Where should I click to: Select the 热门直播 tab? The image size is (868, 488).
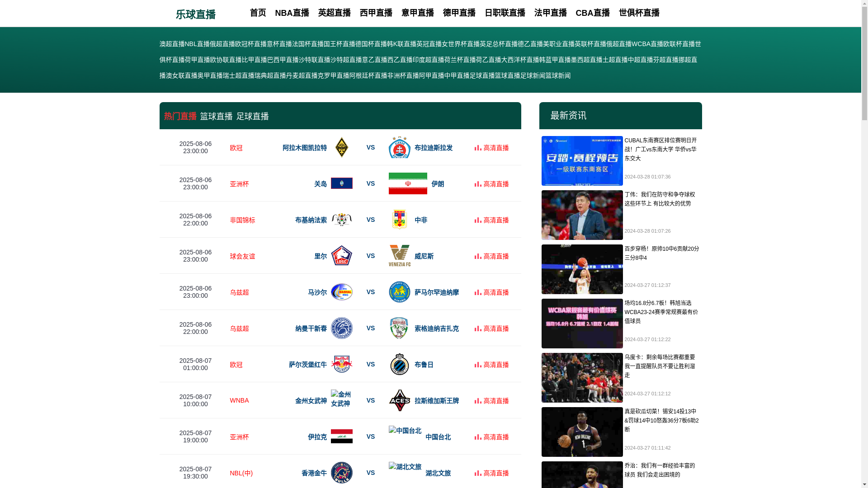click(180, 116)
